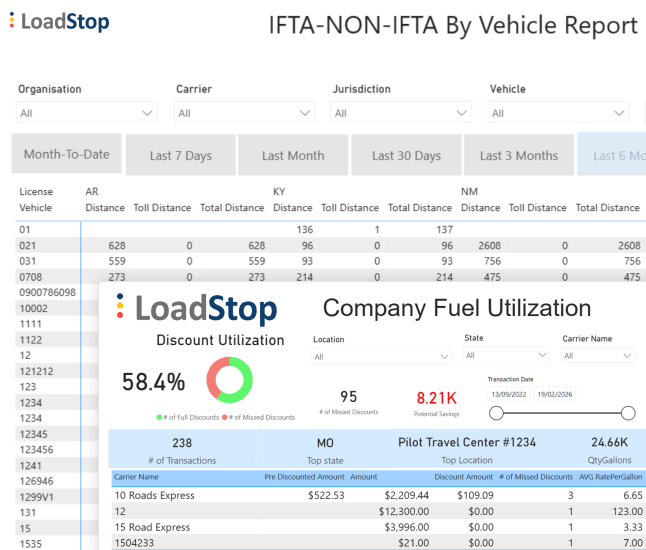Click the 95 missed discounts value
646x550 pixels.
349,397
